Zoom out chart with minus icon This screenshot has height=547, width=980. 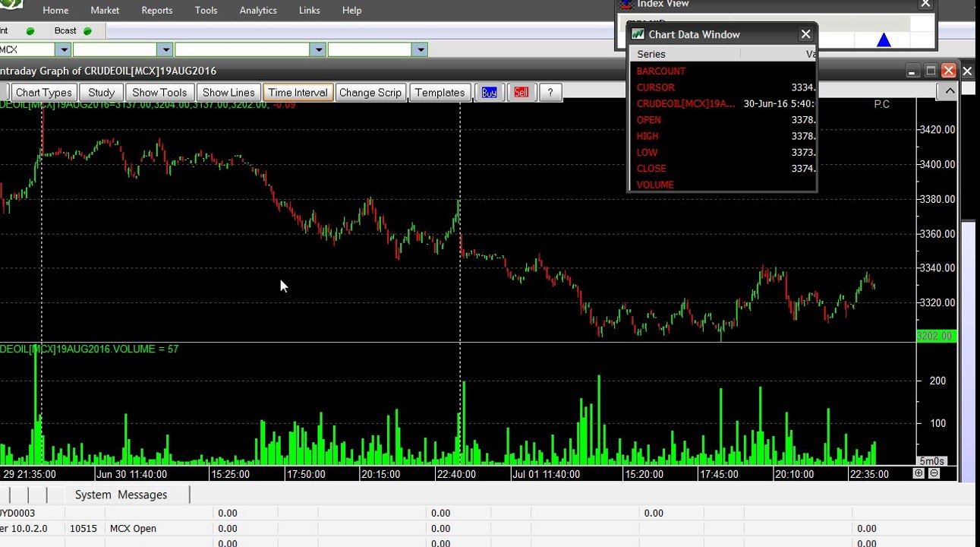pos(934,473)
